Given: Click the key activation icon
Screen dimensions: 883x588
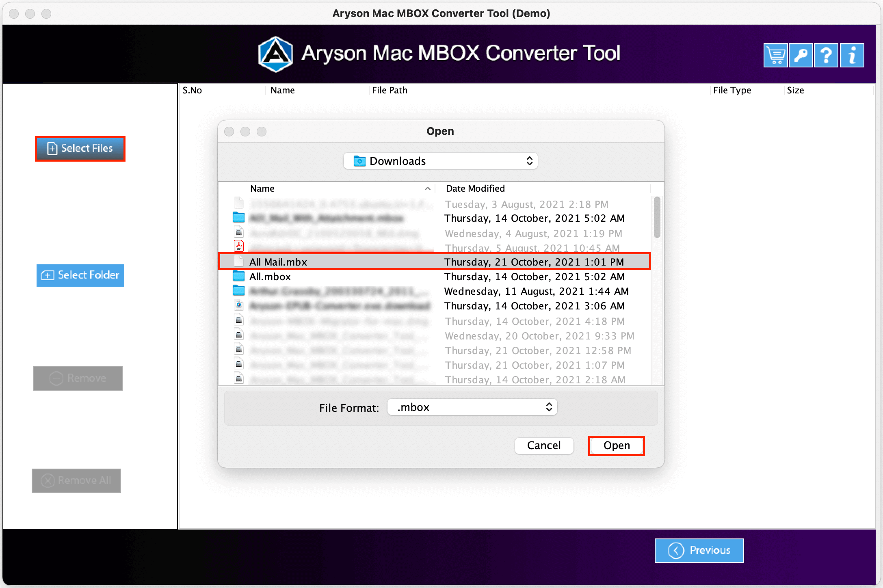Looking at the screenshot, I should (x=801, y=55).
